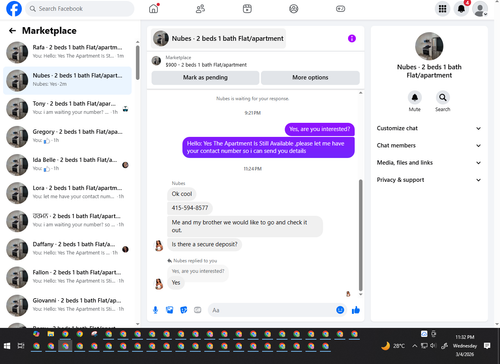500x364 pixels.
Task: Show hidden system tray icons
Action: click(x=414, y=346)
